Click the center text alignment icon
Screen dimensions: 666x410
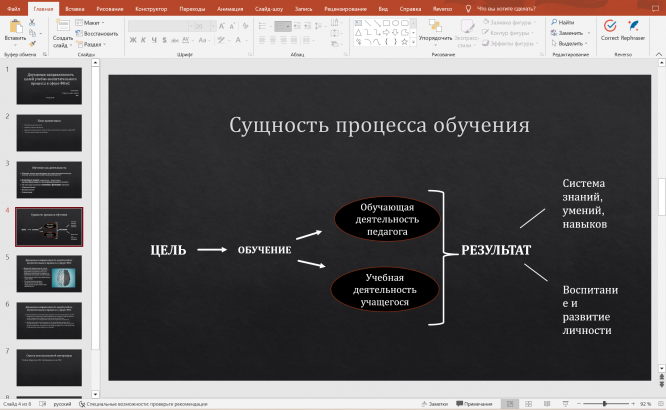point(273,40)
